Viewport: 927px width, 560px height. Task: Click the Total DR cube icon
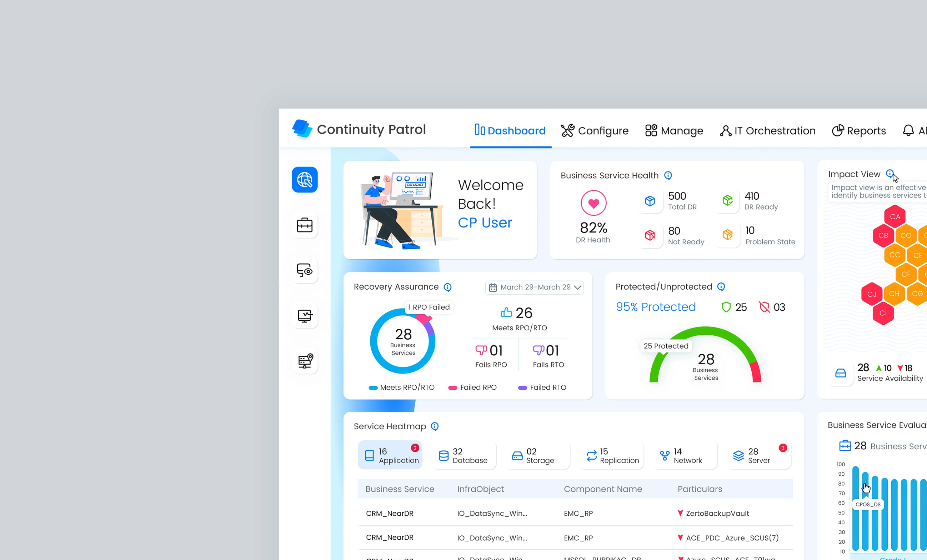coord(650,201)
